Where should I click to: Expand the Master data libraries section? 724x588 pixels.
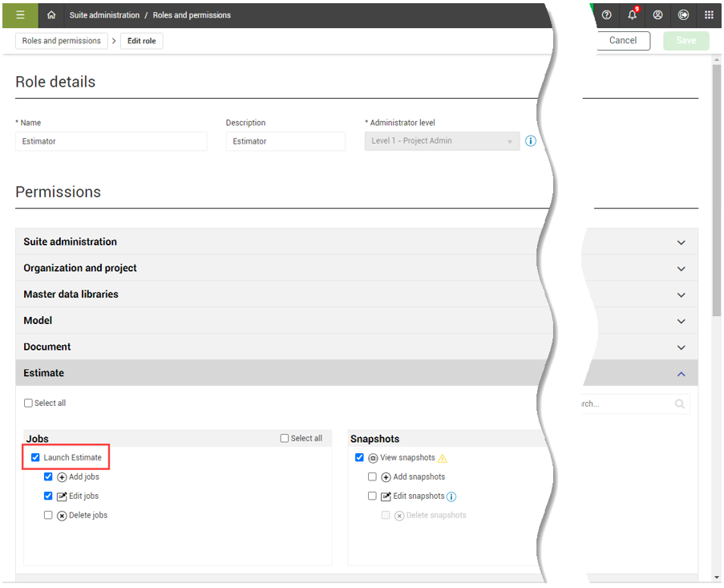click(681, 294)
